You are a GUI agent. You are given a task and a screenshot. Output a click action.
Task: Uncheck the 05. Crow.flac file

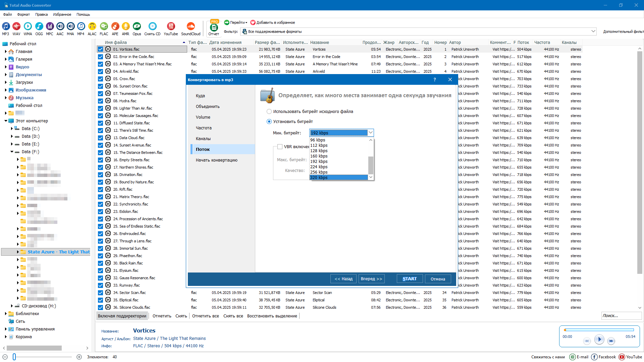[100, 79]
